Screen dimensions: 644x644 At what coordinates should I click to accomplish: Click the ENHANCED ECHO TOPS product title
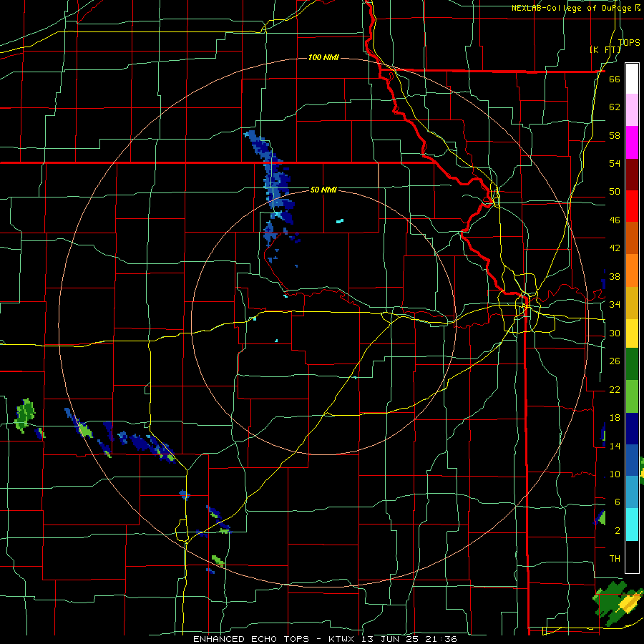tap(251, 639)
